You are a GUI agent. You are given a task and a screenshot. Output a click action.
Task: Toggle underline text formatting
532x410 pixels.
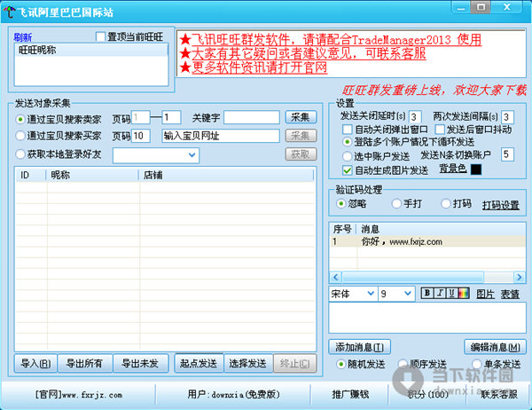pyautogui.click(x=451, y=293)
